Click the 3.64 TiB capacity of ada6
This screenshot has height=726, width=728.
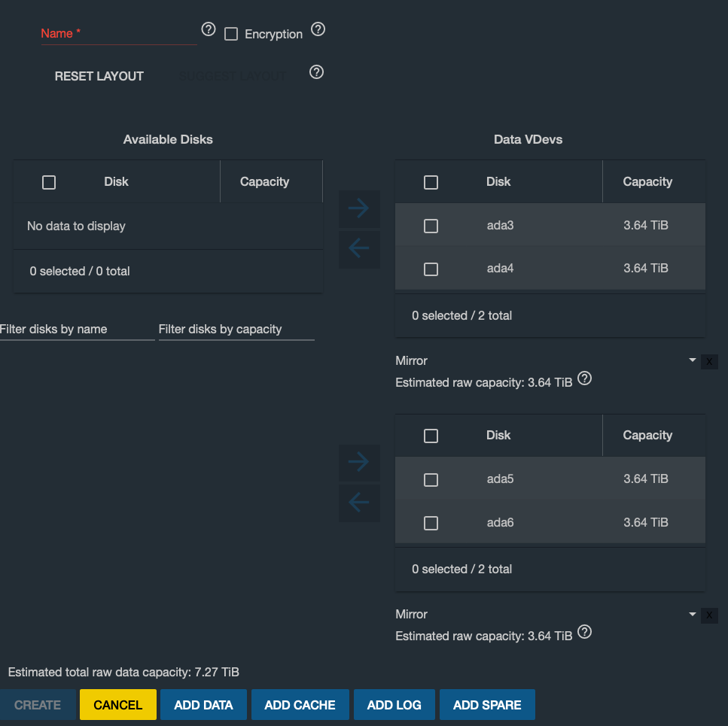(x=646, y=522)
